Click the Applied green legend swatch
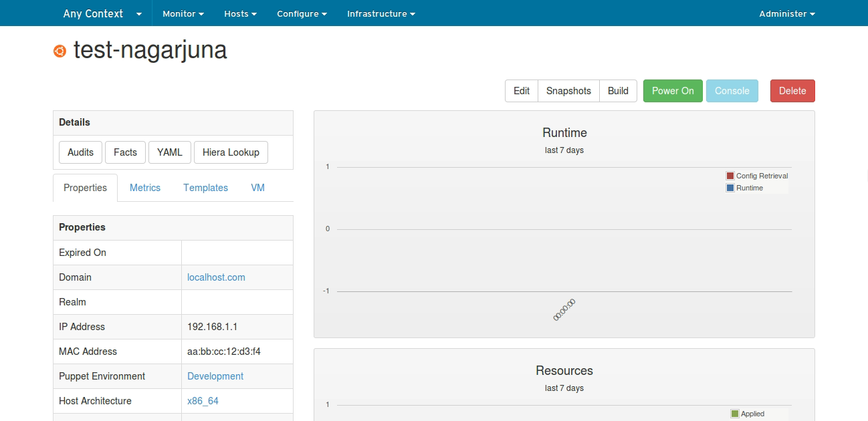 coord(735,414)
